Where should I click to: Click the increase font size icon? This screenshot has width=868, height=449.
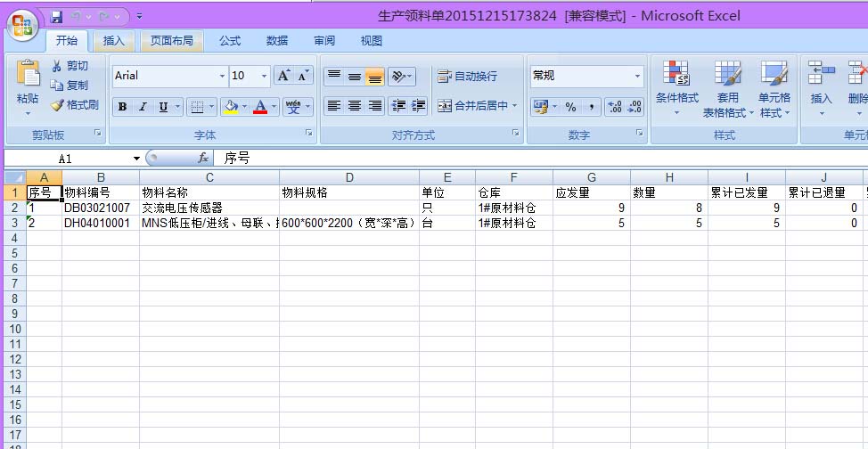[283, 76]
